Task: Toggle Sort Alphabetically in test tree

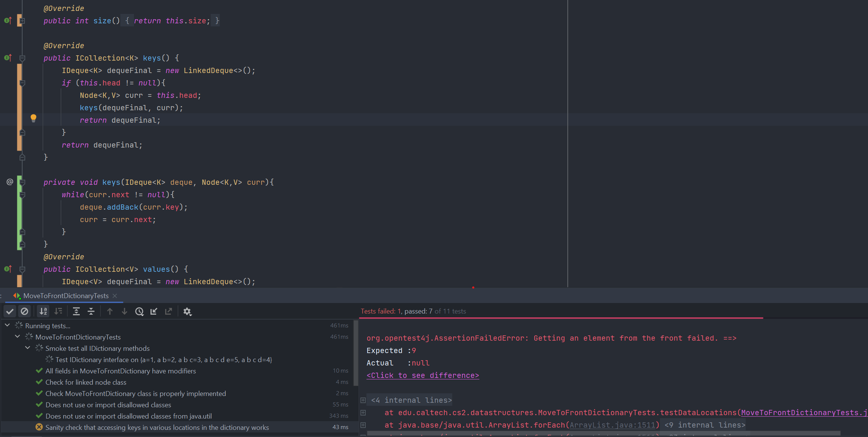Action: click(x=43, y=311)
